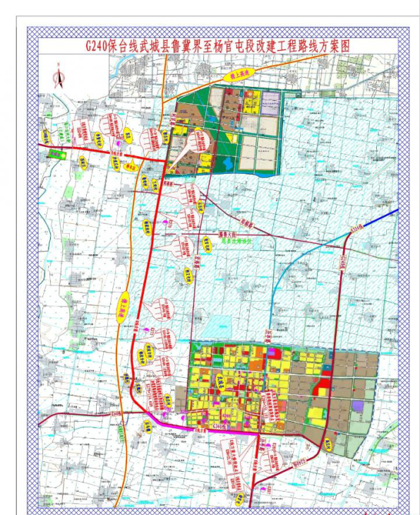Click the lavender block in the northern planning zone
Image resolution: width=420 pixels, height=515 pixels.
270,103
